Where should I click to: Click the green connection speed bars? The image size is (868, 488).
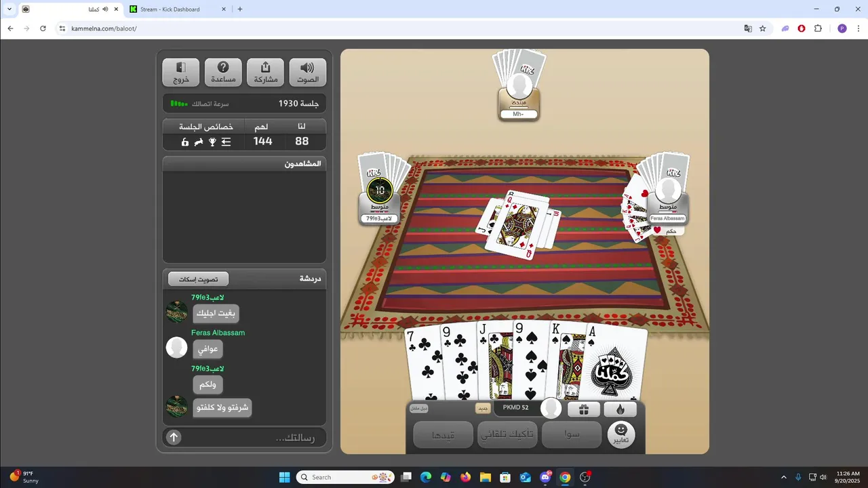point(179,104)
